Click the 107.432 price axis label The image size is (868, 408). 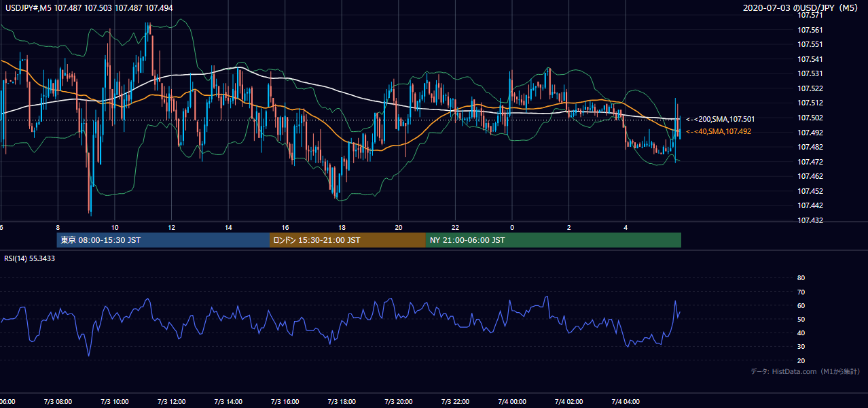pos(812,220)
